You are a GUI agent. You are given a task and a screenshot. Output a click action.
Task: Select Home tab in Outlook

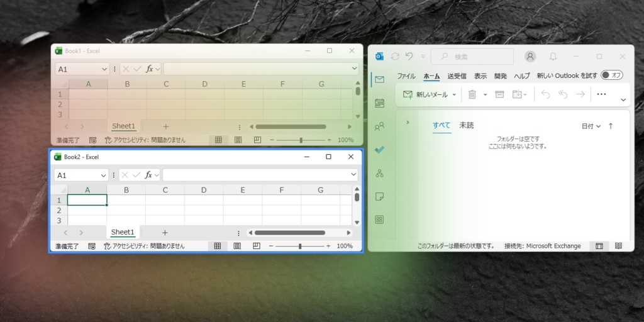tap(431, 76)
